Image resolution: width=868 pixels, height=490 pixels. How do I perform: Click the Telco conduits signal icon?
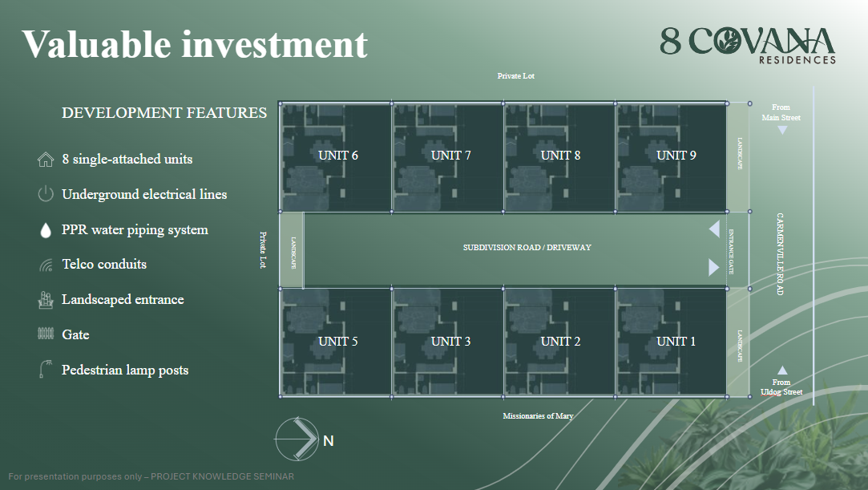46,265
